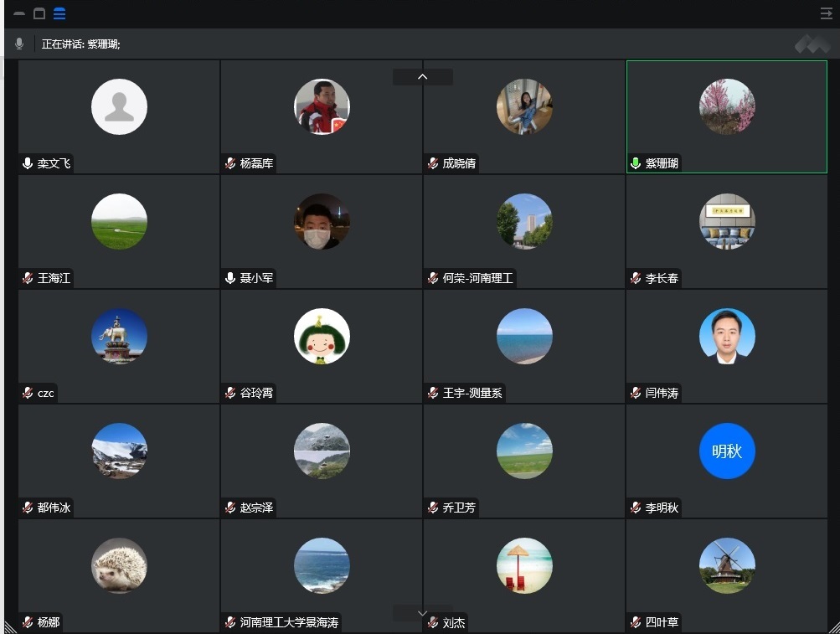Click the microphone icon next to 聂小军
Viewport: 840px width, 634px height.
(230, 278)
